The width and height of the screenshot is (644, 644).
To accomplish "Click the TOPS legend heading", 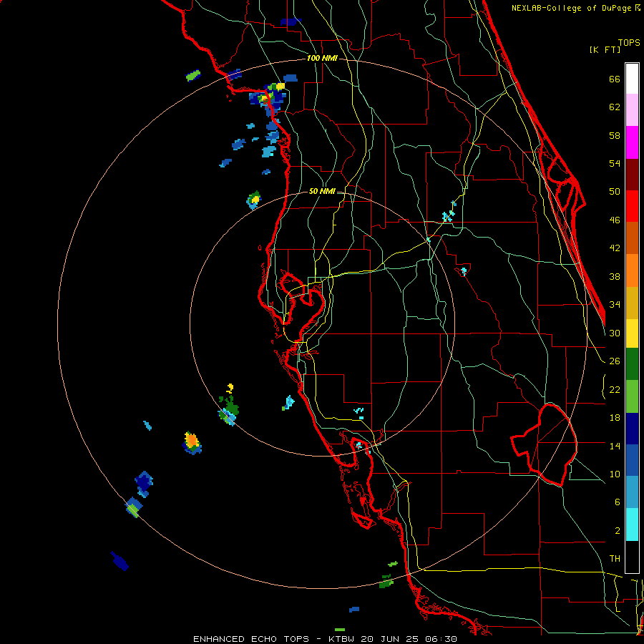I will [629, 43].
